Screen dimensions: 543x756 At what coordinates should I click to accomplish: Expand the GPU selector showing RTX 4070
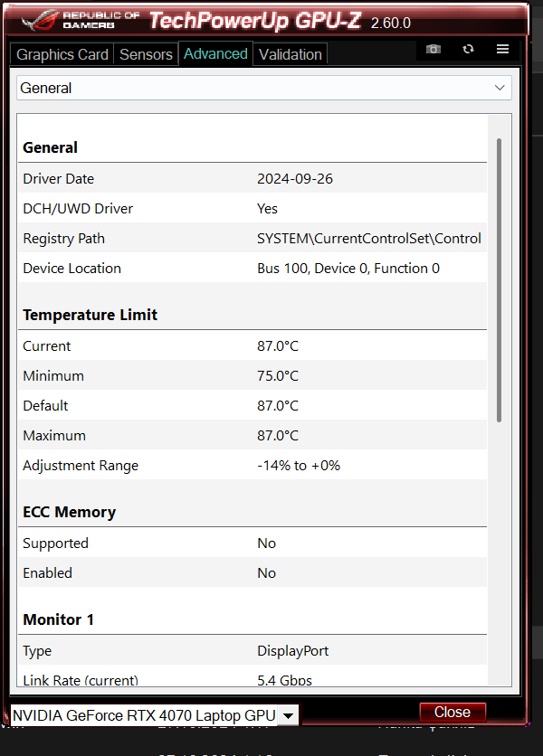point(145,714)
